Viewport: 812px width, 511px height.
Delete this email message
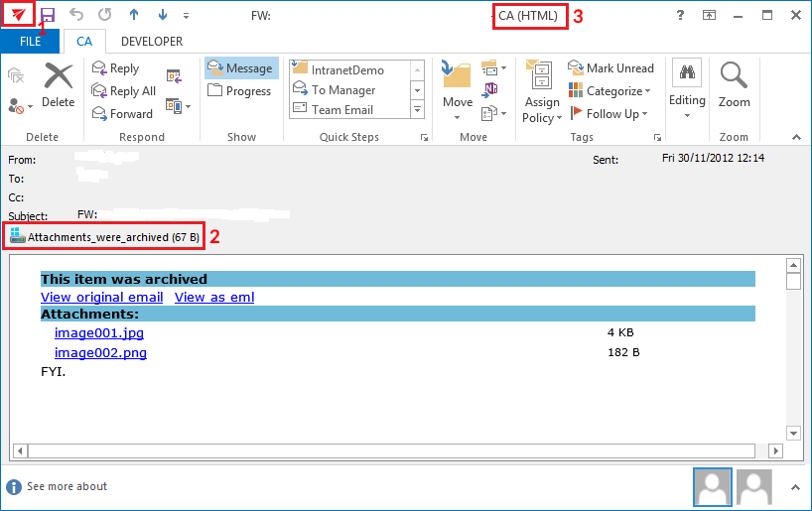click(58, 85)
